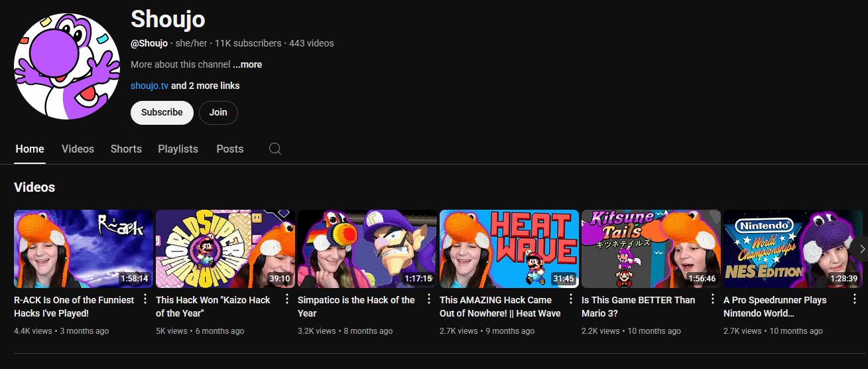The image size is (868, 369).
Task: Click the next arrow on video shelf
Action: click(861, 249)
